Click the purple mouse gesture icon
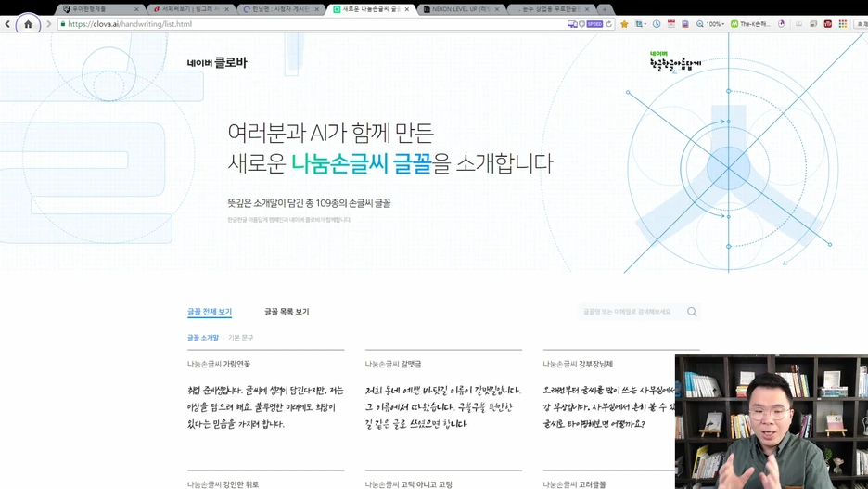Screen dimensions: 868x489 pos(782,24)
